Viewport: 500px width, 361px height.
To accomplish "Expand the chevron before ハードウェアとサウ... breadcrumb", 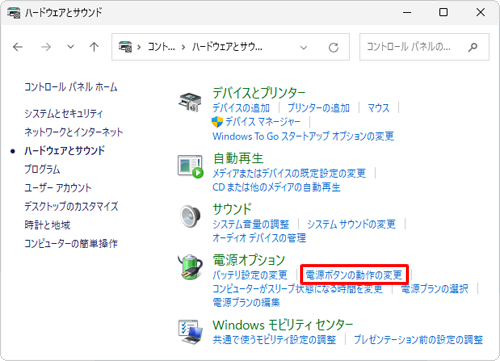I will coord(183,47).
